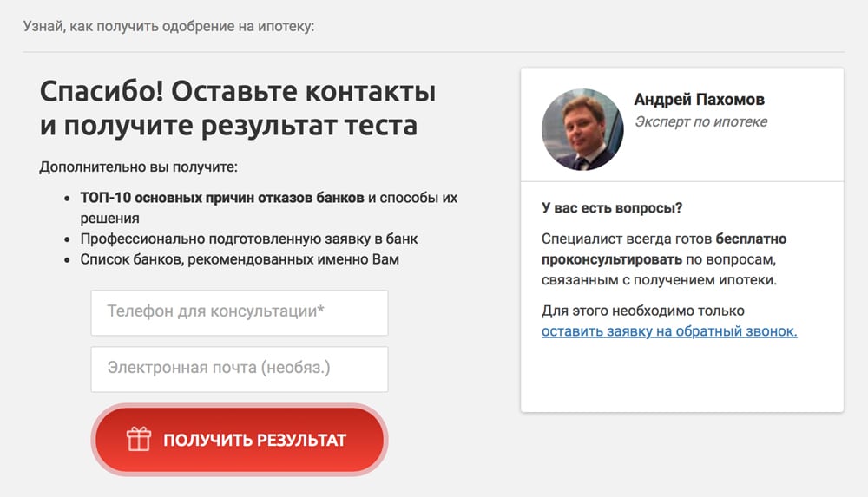Click the Специалист всегда готов sentence start
Screen dimensions: 868x497
(626, 239)
